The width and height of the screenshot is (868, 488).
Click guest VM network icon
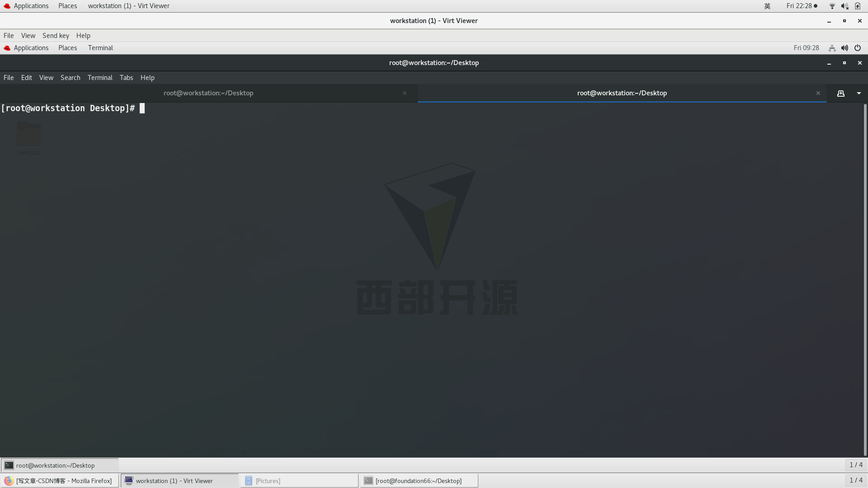click(832, 48)
